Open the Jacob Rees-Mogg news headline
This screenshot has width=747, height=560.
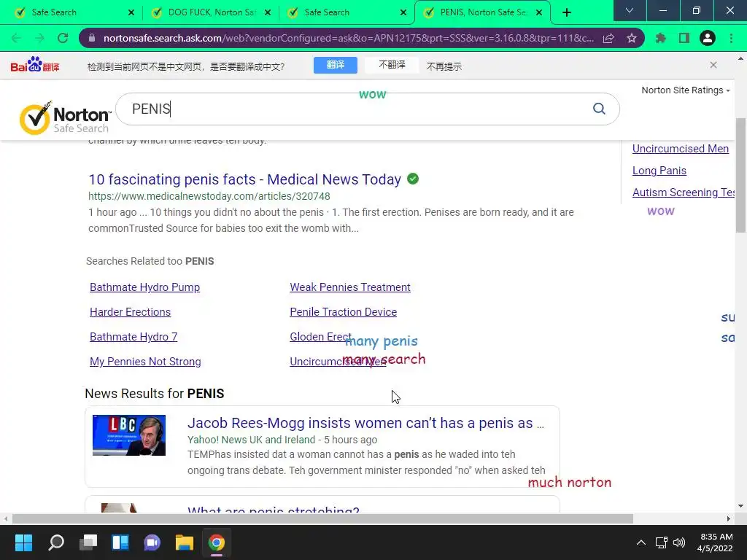[x=365, y=423]
